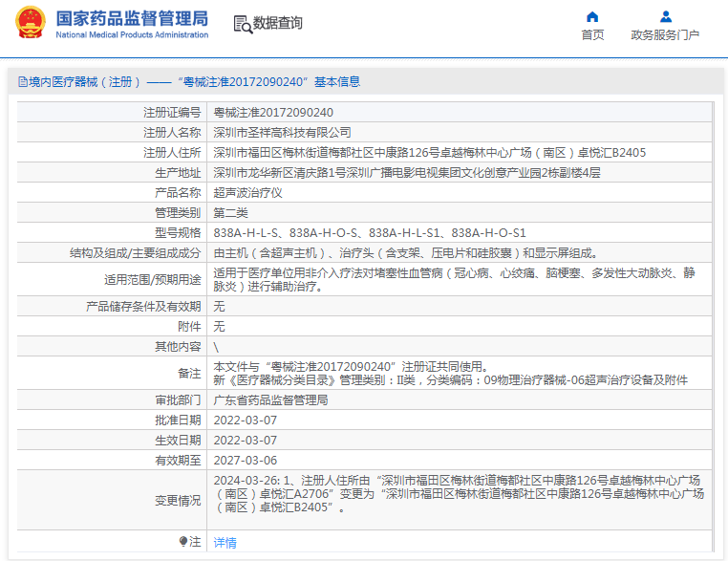The width and height of the screenshot is (728, 561).
Task: Open 数据查询 data query
Action: click(x=277, y=23)
